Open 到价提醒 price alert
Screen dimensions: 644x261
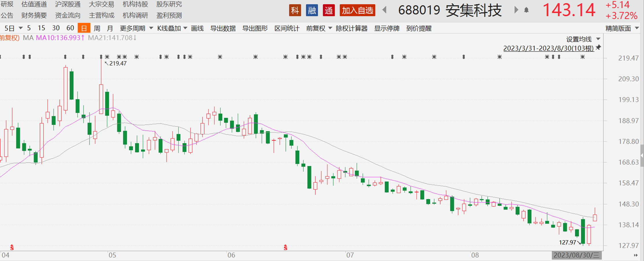pos(419,28)
